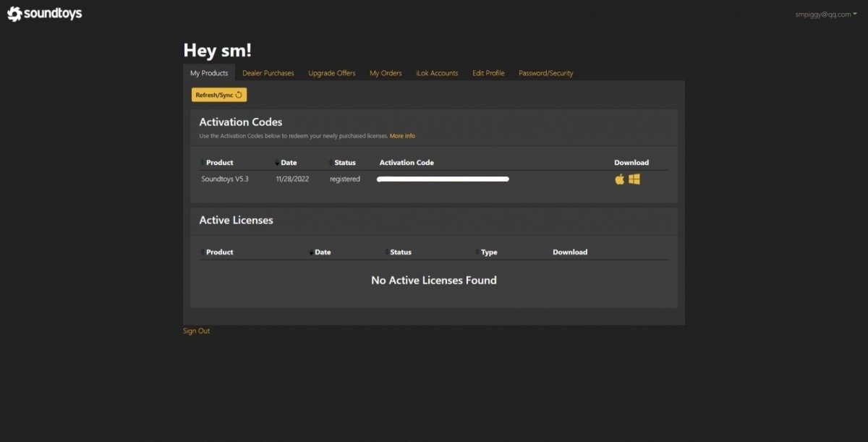
Task: Switch to the Password/Security tab
Action: tap(545, 73)
